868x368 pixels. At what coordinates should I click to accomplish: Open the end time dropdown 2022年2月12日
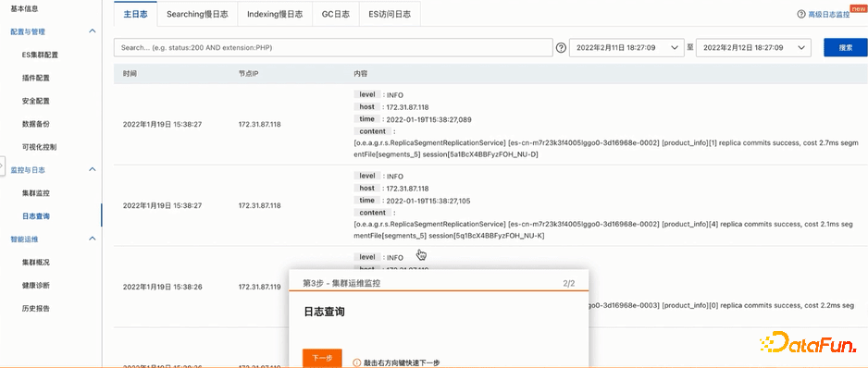pos(753,47)
